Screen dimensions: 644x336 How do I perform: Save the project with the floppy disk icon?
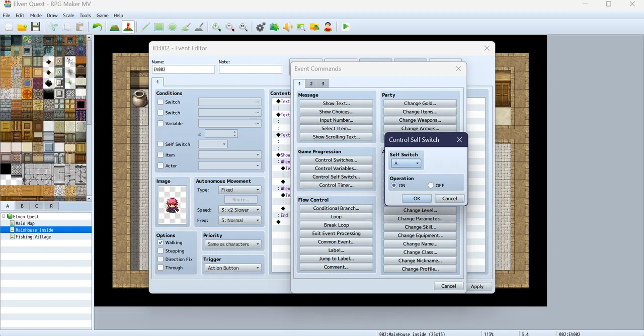[x=36, y=27]
